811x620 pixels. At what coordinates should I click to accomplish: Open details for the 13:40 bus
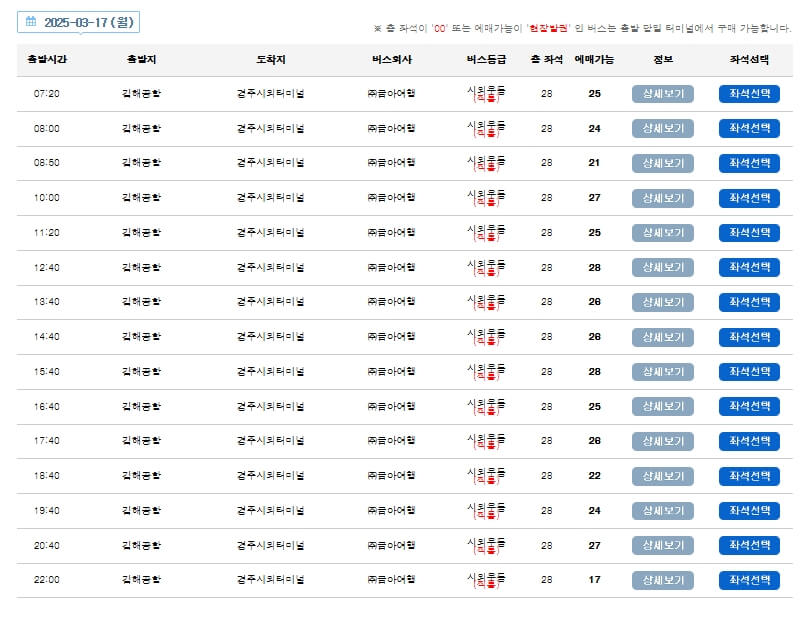pyautogui.click(x=663, y=302)
